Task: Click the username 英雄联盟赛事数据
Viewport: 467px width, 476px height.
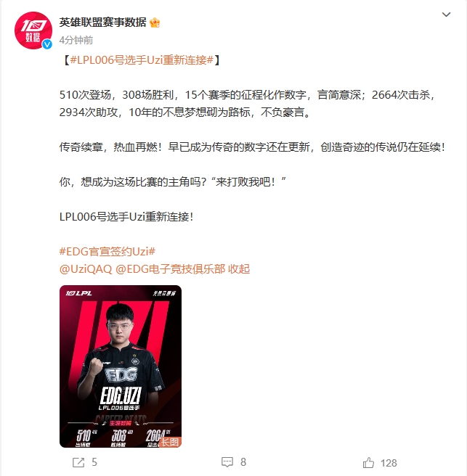Action: [102, 22]
